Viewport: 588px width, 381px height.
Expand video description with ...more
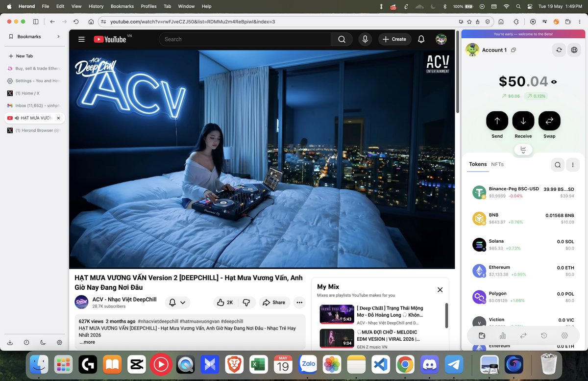tap(87, 342)
